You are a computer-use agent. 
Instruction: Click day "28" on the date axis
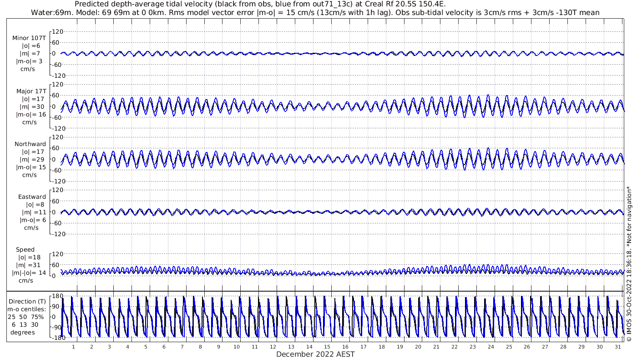[x=563, y=347]
